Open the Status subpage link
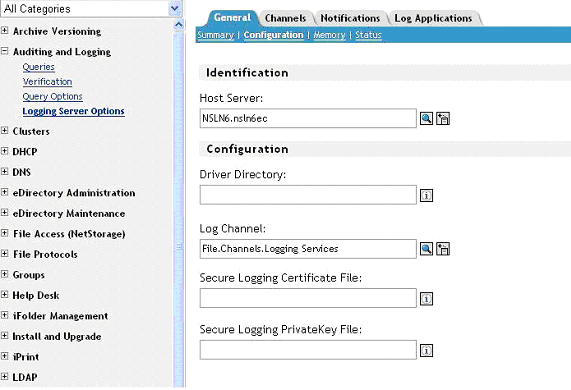The height and width of the screenshot is (390, 571). (x=368, y=35)
